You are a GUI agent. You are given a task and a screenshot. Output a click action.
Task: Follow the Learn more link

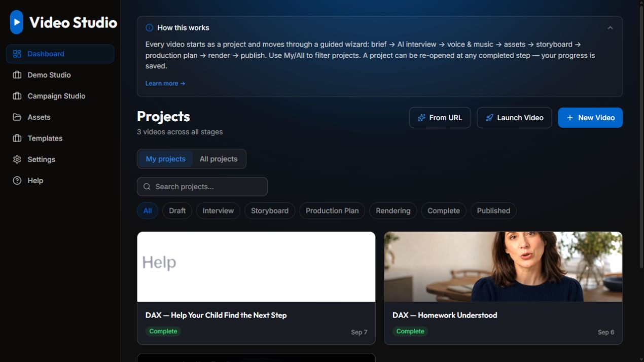pos(165,83)
